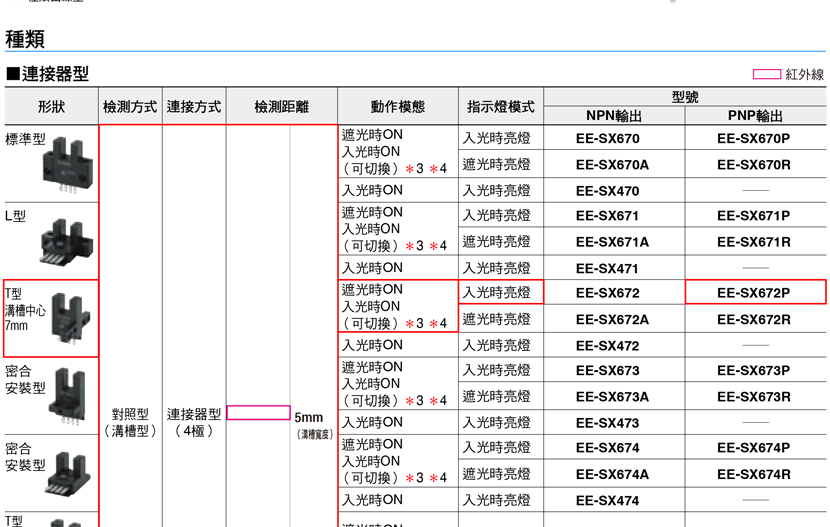The height and width of the screenshot is (527, 830).
Task: Select the EE-SX673R model
Action: (x=754, y=397)
